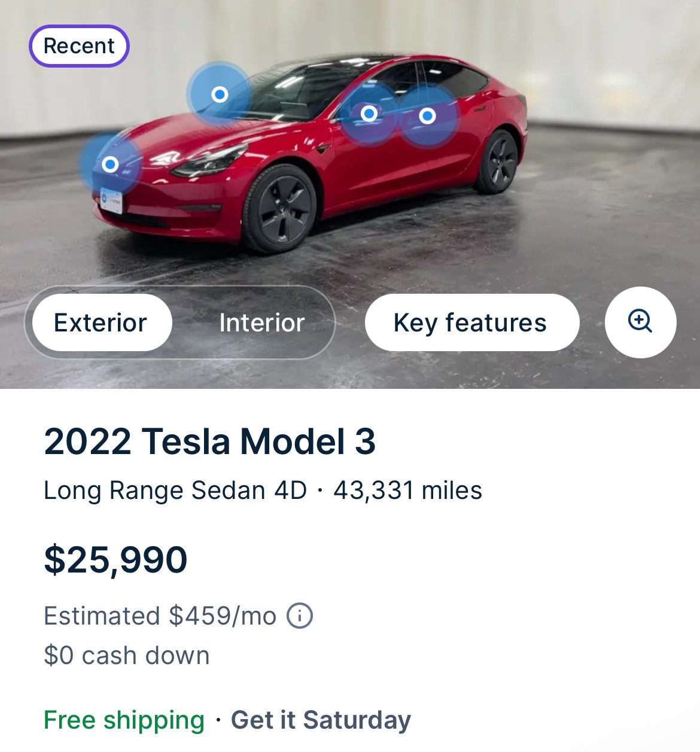
Task: Click the Recent badge
Action: coord(79,46)
